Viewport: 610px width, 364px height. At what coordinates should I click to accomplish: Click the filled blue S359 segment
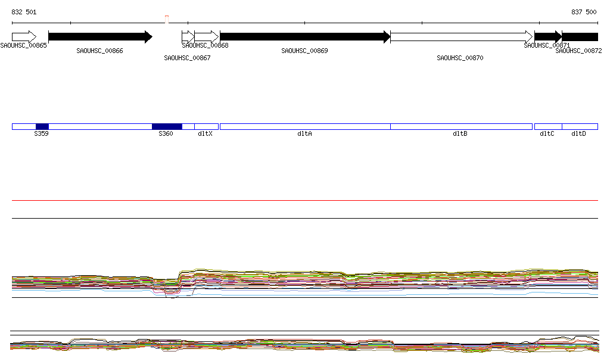(x=42, y=126)
